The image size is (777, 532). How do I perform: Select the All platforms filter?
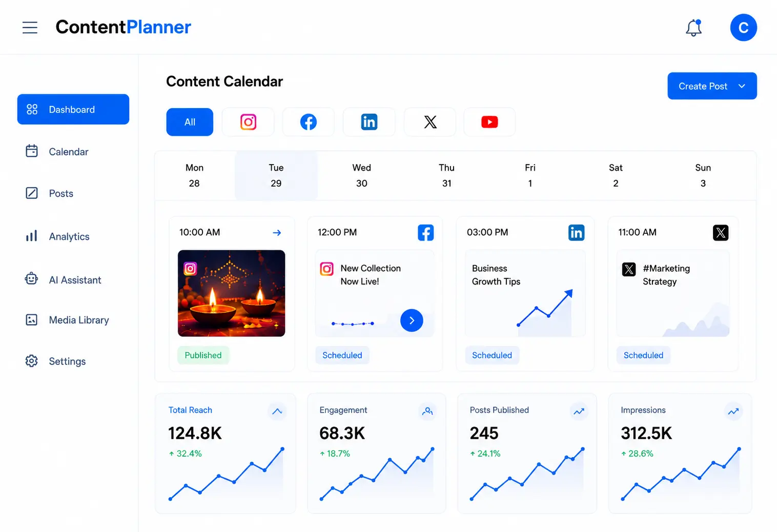190,122
